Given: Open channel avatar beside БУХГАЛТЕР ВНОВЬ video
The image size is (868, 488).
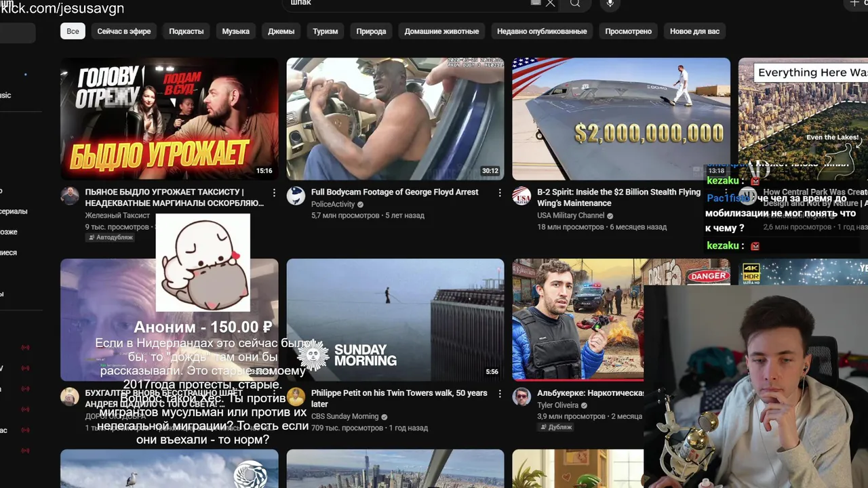Looking at the screenshot, I should pos(70,396).
